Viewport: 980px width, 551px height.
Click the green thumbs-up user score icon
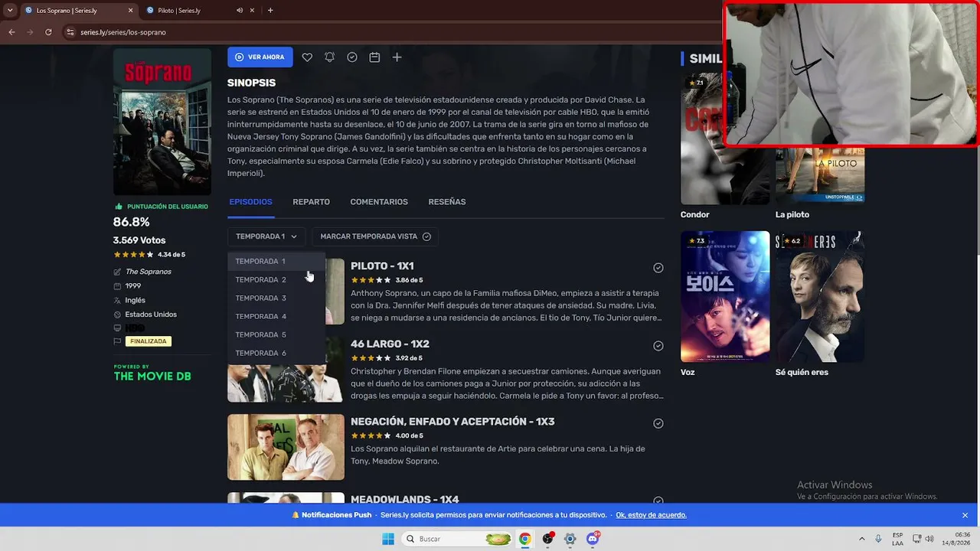click(119, 207)
